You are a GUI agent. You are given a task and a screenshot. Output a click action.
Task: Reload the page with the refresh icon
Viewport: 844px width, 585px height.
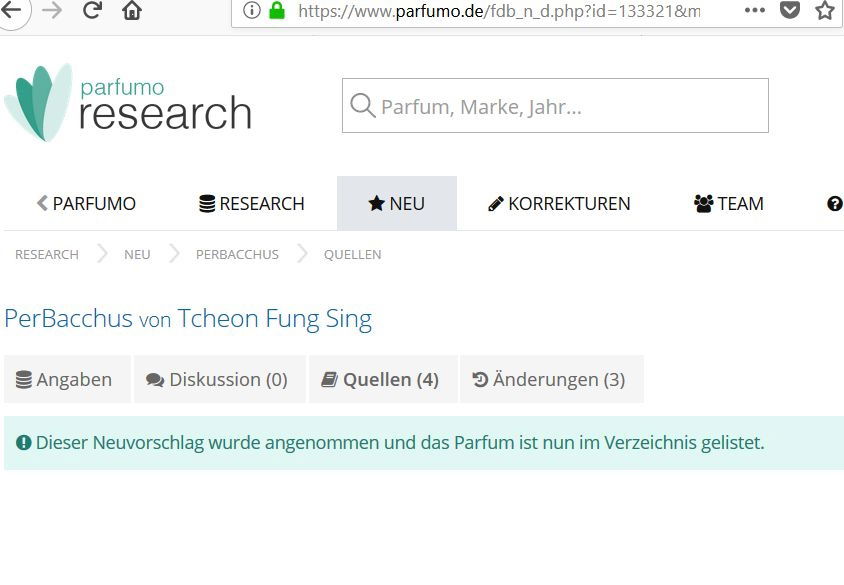coord(93,10)
